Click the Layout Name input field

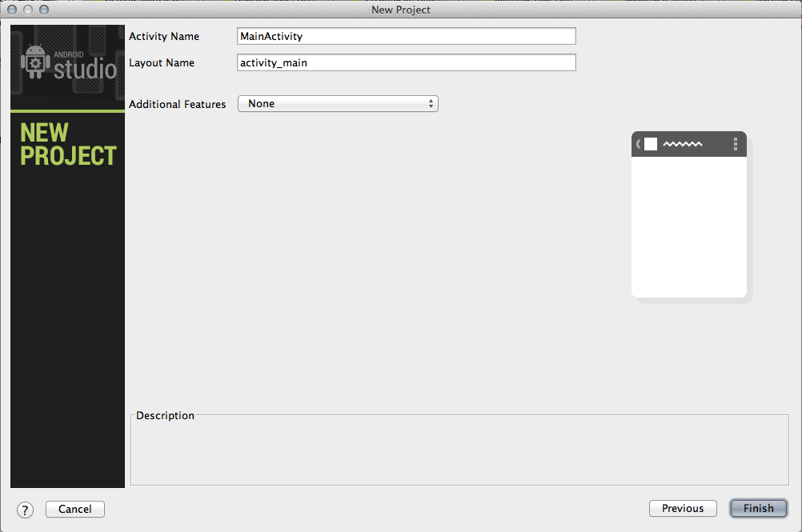point(406,63)
